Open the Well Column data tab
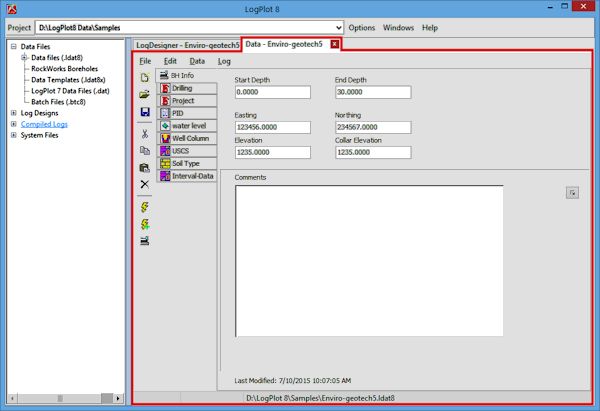The image size is (600, 411). tap(187, 138)
